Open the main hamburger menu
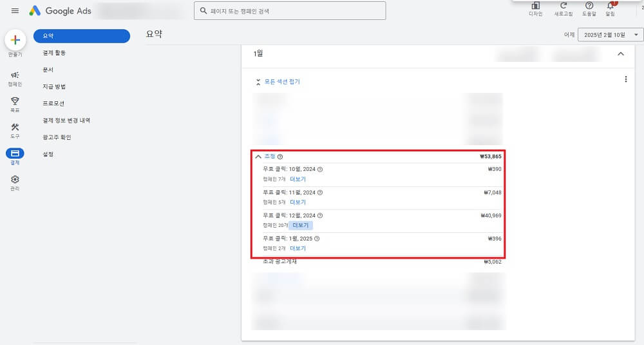 point(15,11)
